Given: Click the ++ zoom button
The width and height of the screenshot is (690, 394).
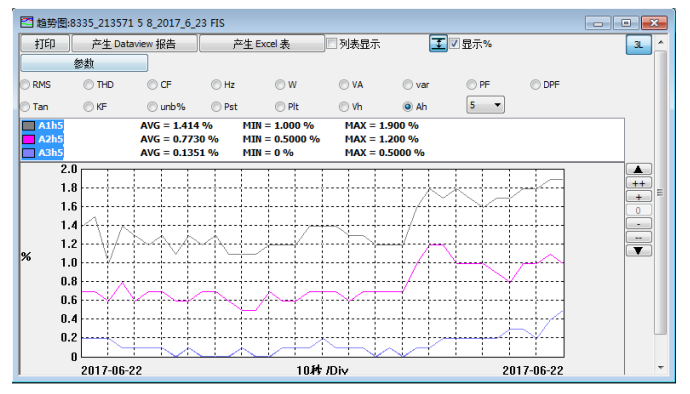Looking at the screenshot, I should coord(639,183).
